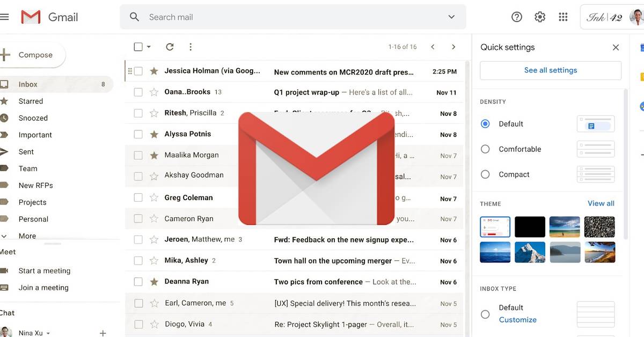Screen dimensions: 644x337
Task: Click the See all settings button
Action: (x=550, y=70)
